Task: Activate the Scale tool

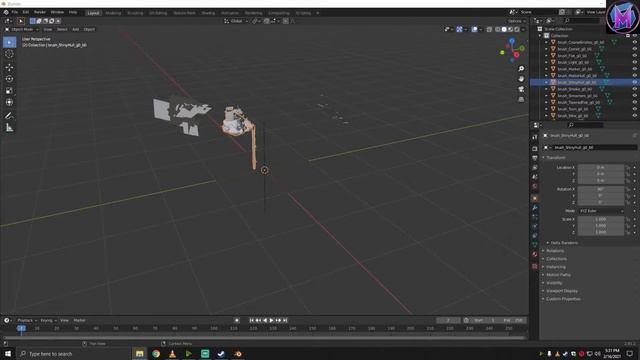Action: pos(9,91)
